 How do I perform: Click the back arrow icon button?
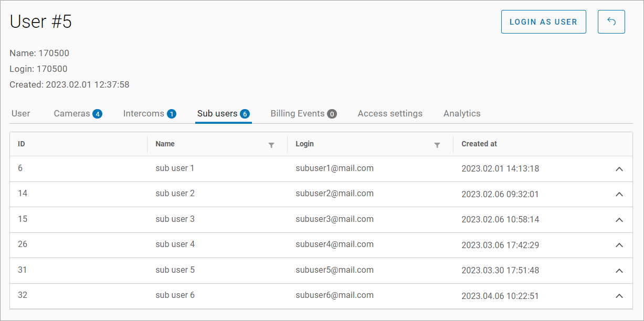tap(611, 22)
